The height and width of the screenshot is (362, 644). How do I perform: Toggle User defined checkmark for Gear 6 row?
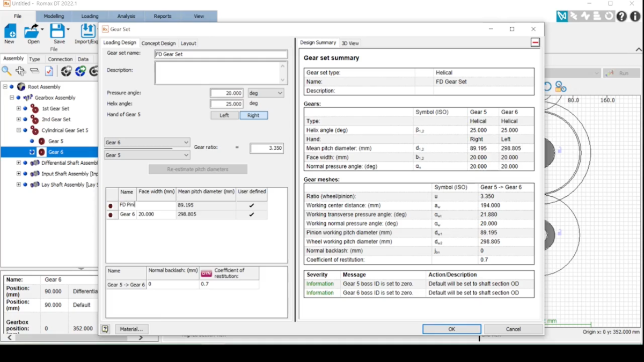pyautogui.click(x=251, y=215)
